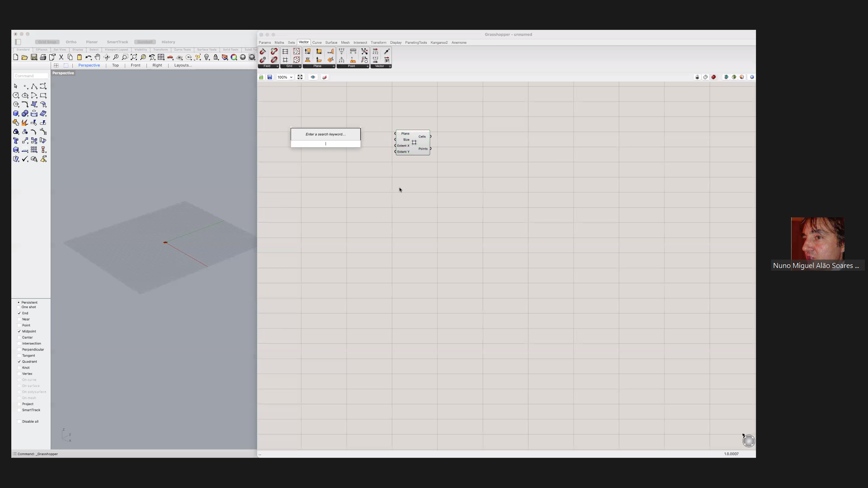868x488 pixels.
Task: Click the Zoom Extents icon in Rhino toolbar
Action: point(134,57)
